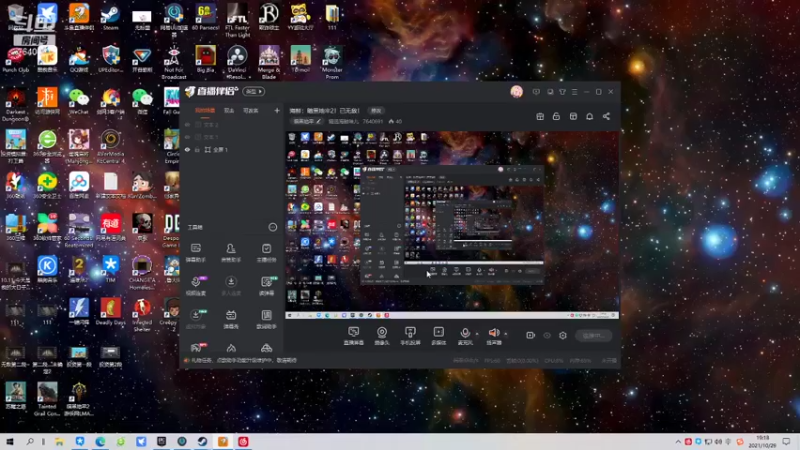Open the picture tool with green badge
The height and width of the screenshot is (450, 800).
click(x=266, y=286)
